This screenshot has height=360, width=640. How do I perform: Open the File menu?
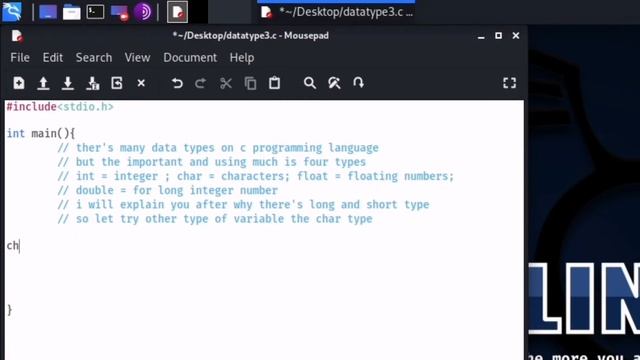coord(20,58)
